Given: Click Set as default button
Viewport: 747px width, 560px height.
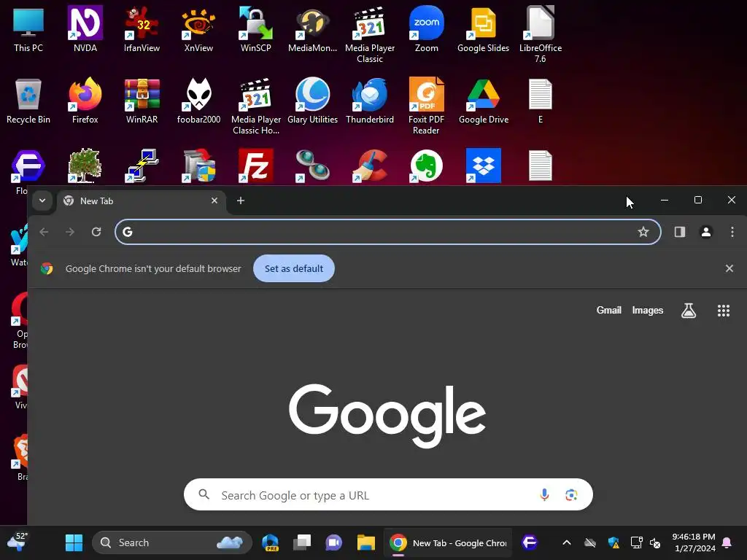Looking at the screenshot, I should click(294, 268).
